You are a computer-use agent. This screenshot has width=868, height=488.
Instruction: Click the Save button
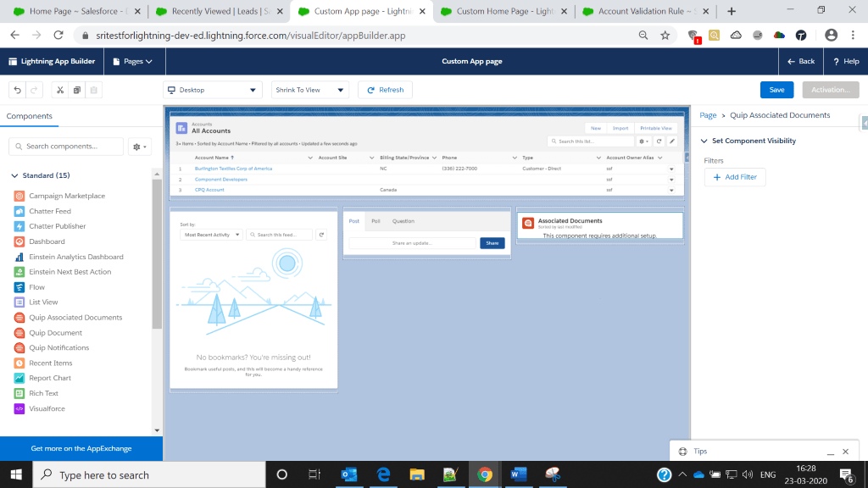pos(776,90)
